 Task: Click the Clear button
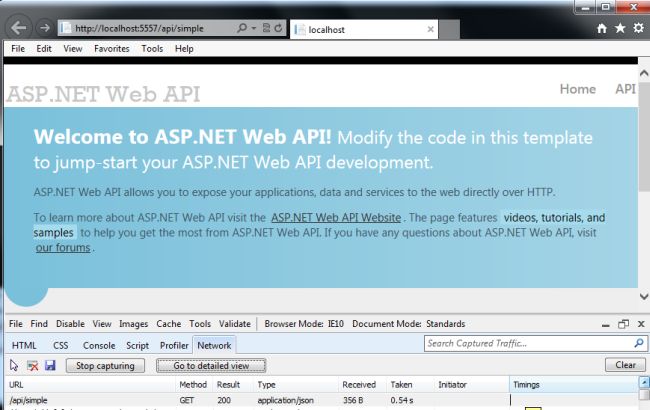[625, 365]
